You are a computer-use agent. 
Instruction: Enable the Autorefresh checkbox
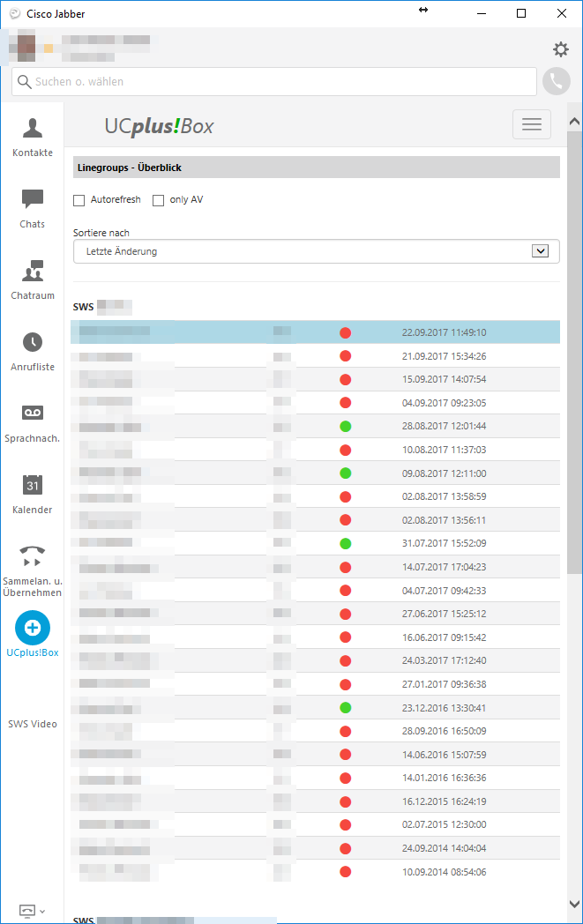79,200
